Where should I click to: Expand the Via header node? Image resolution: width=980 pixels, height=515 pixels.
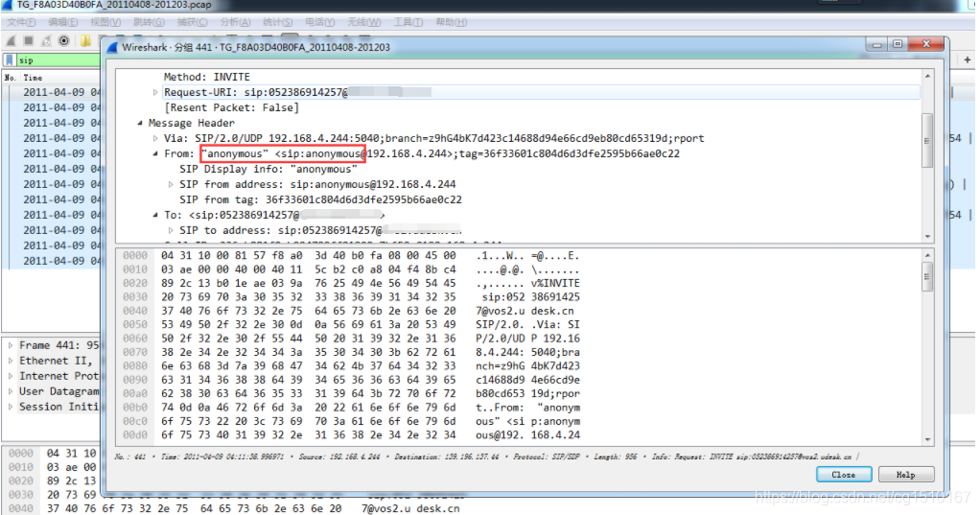(x=155, y=138)
